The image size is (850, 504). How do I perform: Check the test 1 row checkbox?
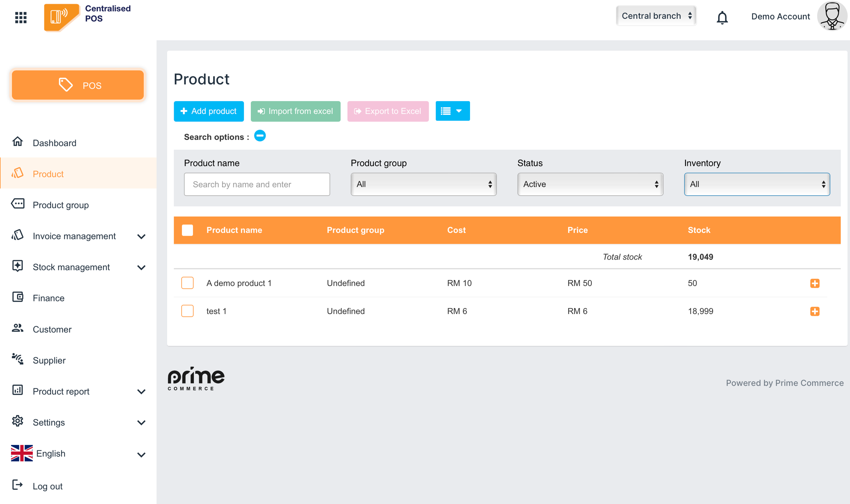[187, 311]
